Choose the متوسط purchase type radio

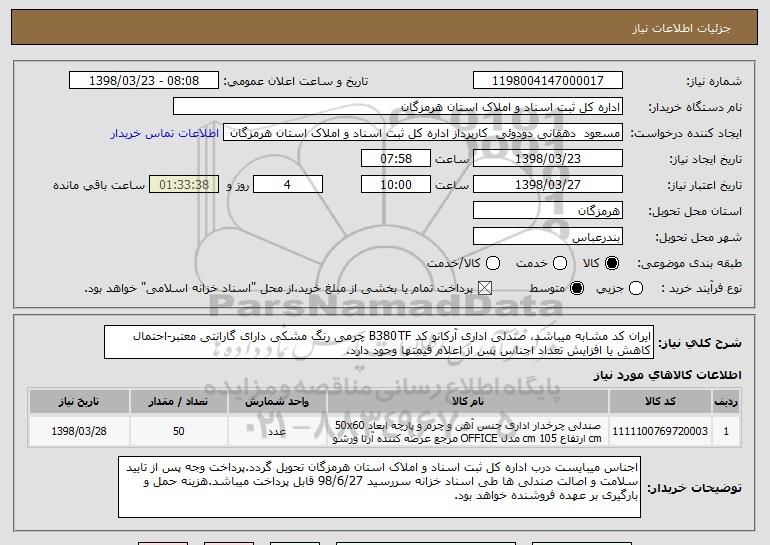[x=577, y=288]
